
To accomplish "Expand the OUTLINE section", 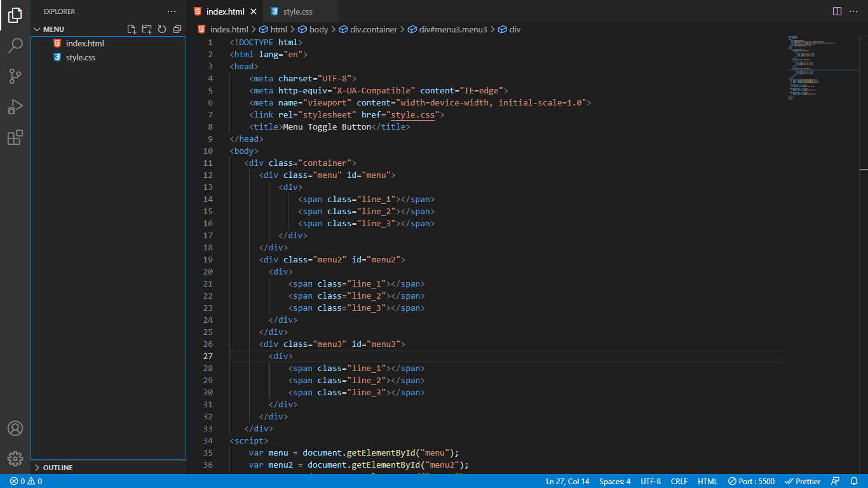I will (57, 467).
